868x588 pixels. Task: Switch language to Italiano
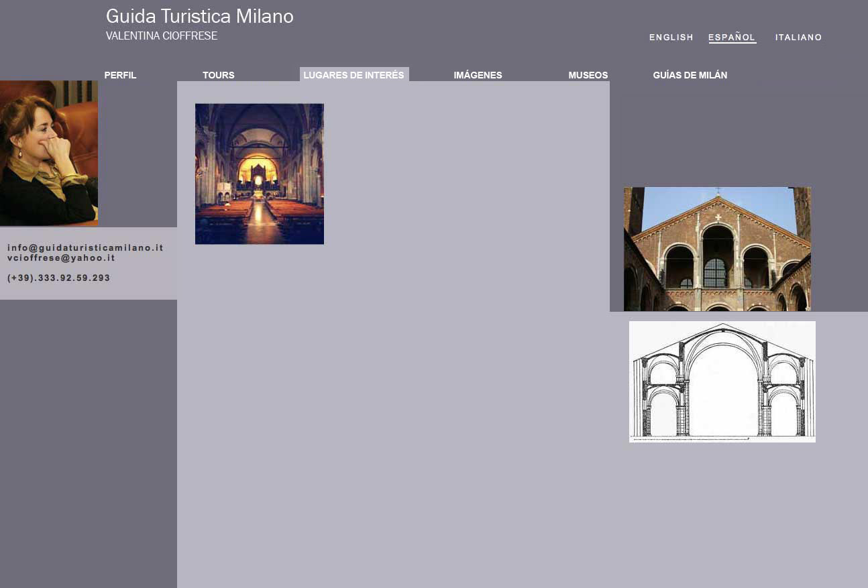point(799,38)
